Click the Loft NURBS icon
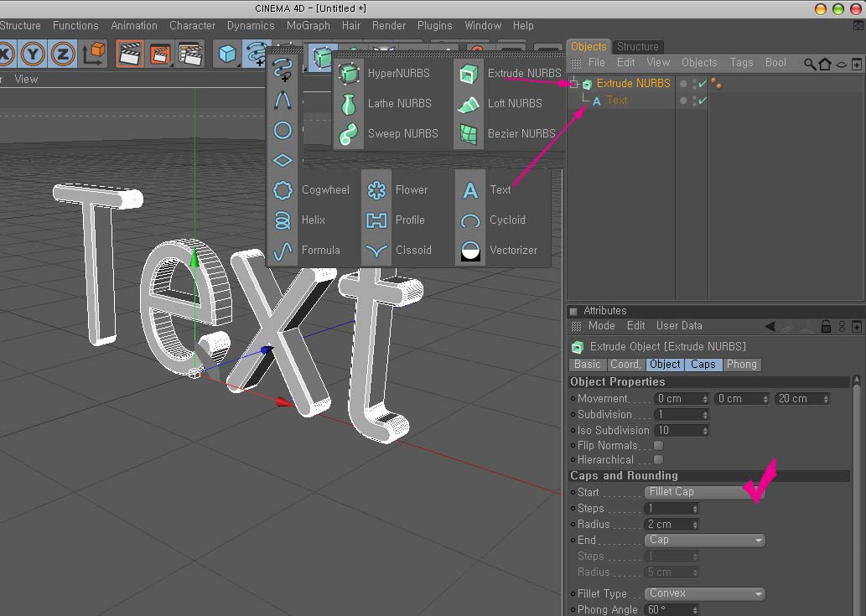This screenshot has height=616, width=866. coord(469,103)
